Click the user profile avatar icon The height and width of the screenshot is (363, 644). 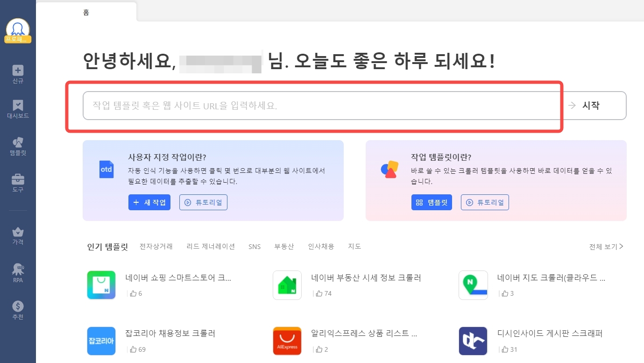tap(18, 29)
